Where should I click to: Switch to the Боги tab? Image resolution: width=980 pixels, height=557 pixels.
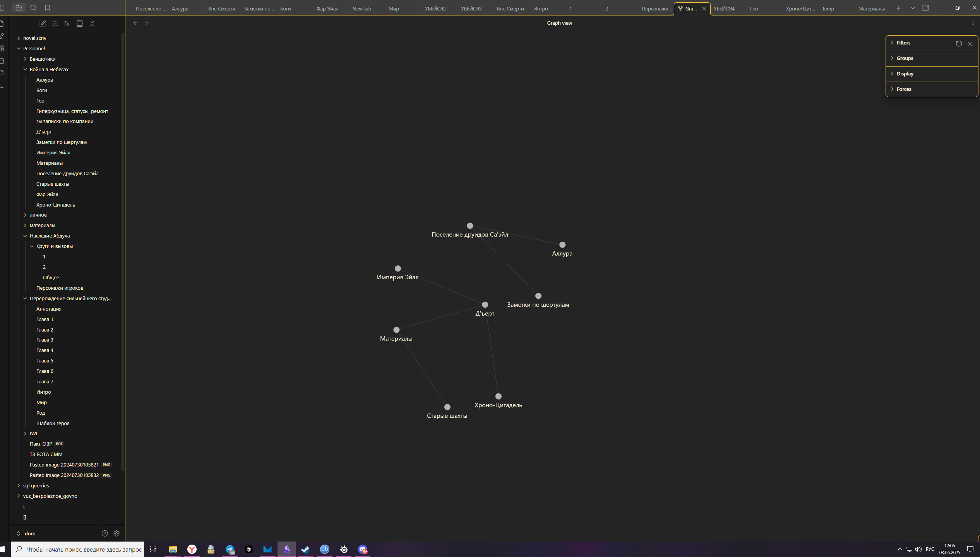(x=286, y=9)
